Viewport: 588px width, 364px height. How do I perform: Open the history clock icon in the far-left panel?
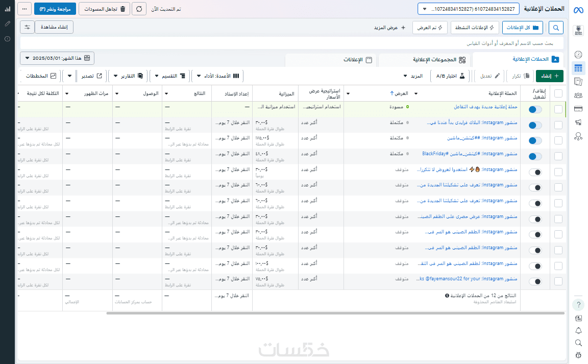click(x=8, y=39)
